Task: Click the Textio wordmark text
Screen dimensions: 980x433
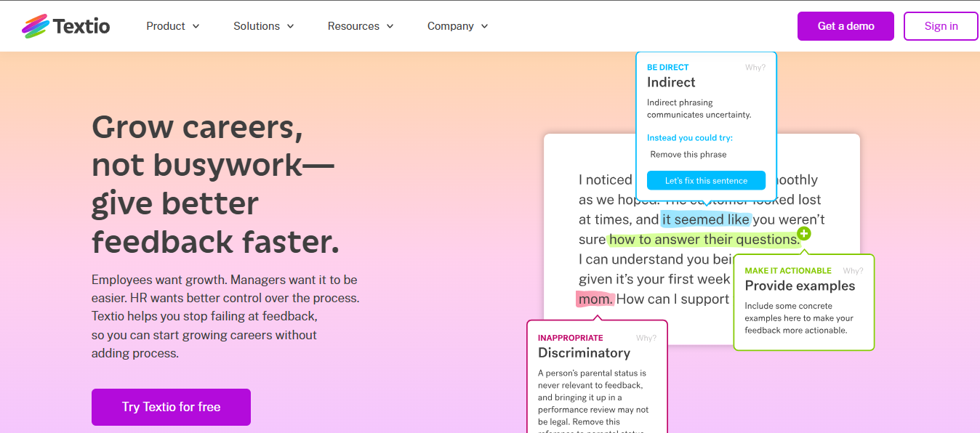Action: (x=81, y=26)
